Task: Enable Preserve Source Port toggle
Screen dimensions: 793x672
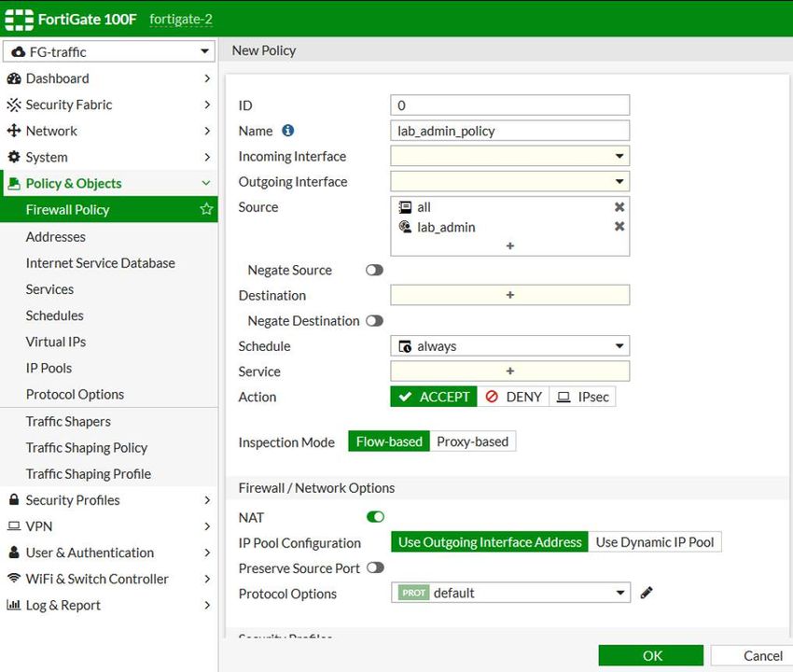Action: (x=375, y=567)
